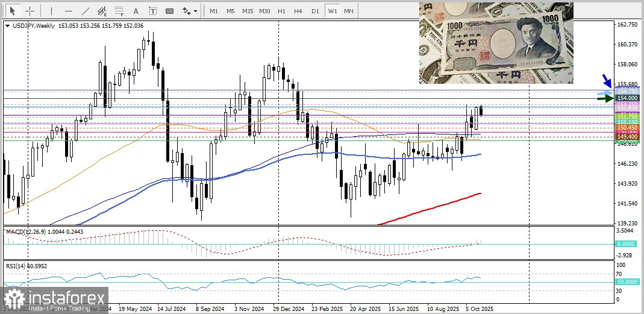This screenshot has width=644, height=314.
Task: Click the USDJPY,Weekly chart title text
Action: pyautogui.click(x=33, y=25)
